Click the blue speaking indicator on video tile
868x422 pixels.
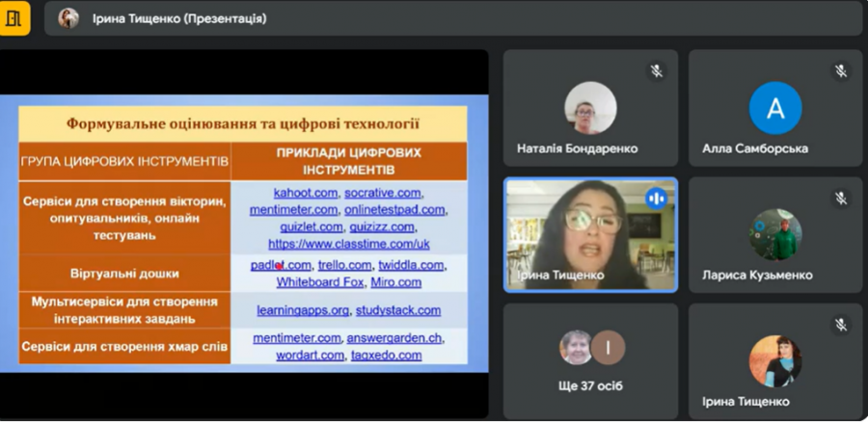(657, 198)
